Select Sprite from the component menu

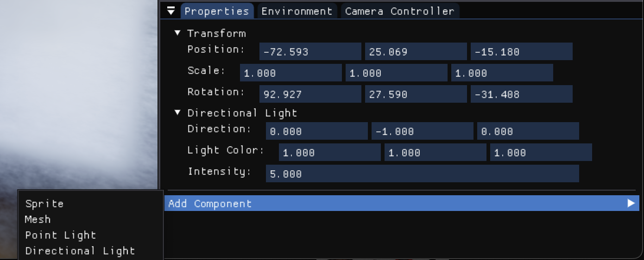tap(44, 204)
